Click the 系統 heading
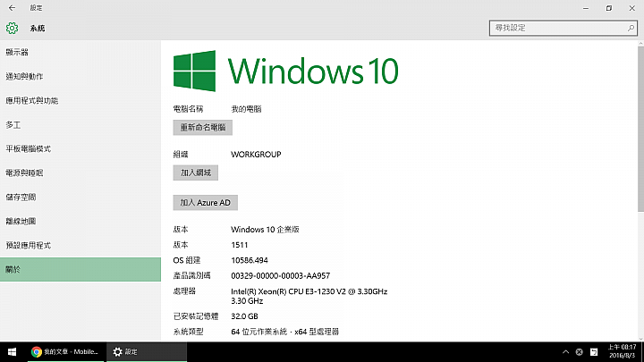 (38, 29)
